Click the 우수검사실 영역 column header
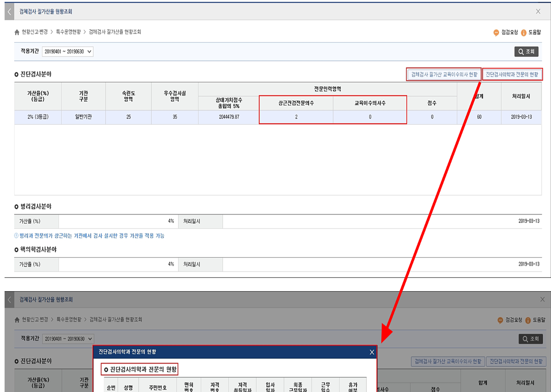 (x=175, y=96)
